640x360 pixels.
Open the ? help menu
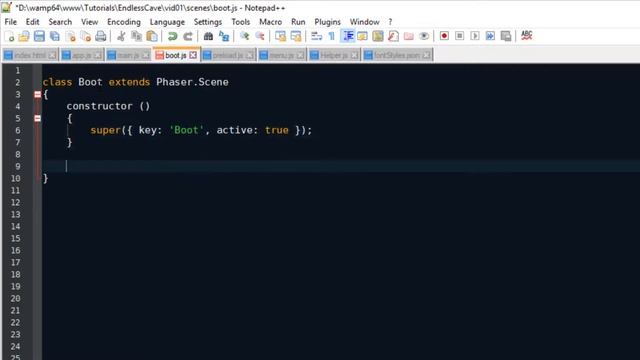(x=390, y=22)
